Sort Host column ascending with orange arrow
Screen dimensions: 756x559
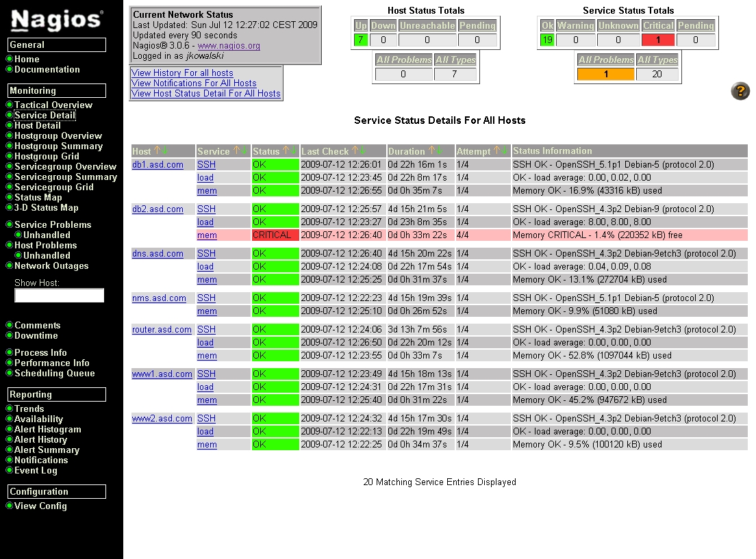(157, 151)
